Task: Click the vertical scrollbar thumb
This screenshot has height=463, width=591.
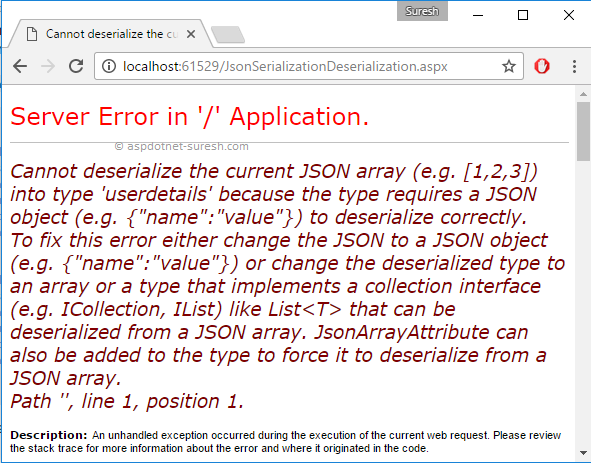Action: pyautogui.click(x=583, y=132)
